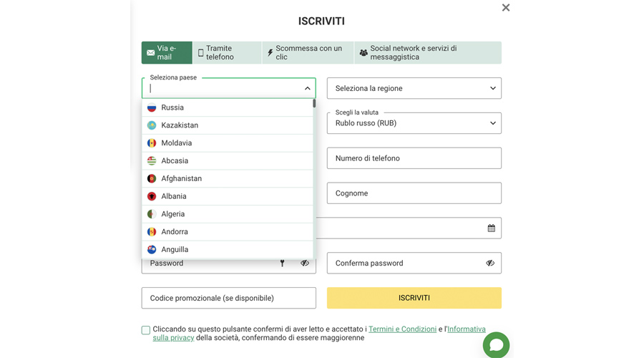Expand the Seleziona la regione dropdown
644x358 pixels.
coord(414,88)
